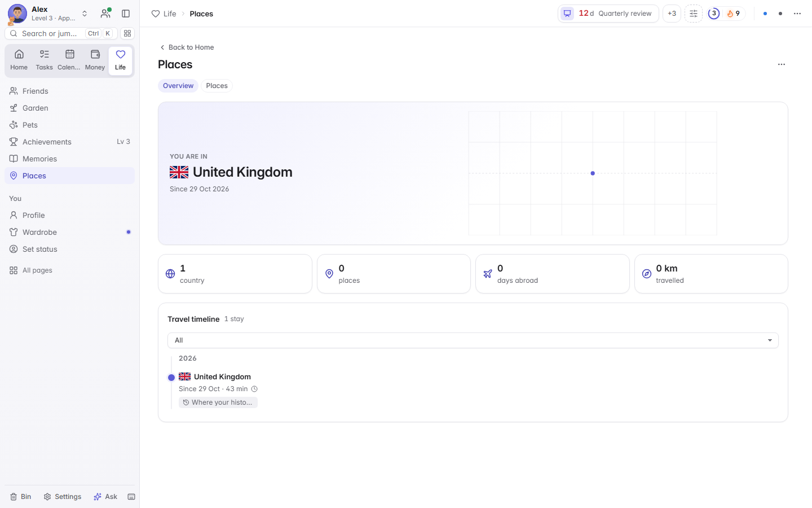Select the United Kingdom timeline marker dot
812x508 pixels.
[171, 378]
